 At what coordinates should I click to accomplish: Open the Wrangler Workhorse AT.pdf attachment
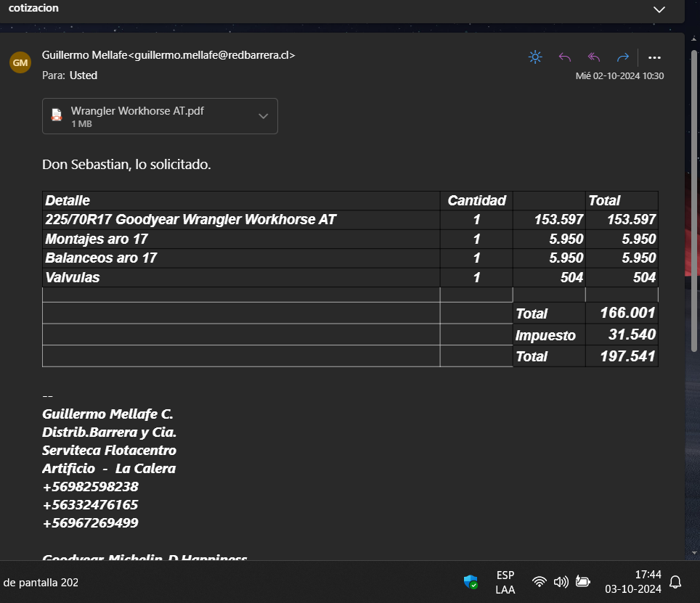[160, 116]
